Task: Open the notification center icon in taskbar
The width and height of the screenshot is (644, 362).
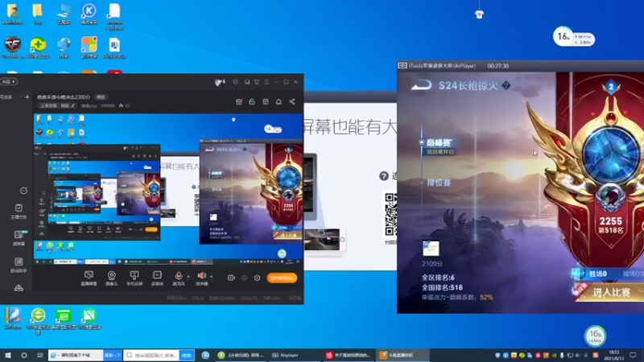Action: pyautogui.click(x=633, y=355)
